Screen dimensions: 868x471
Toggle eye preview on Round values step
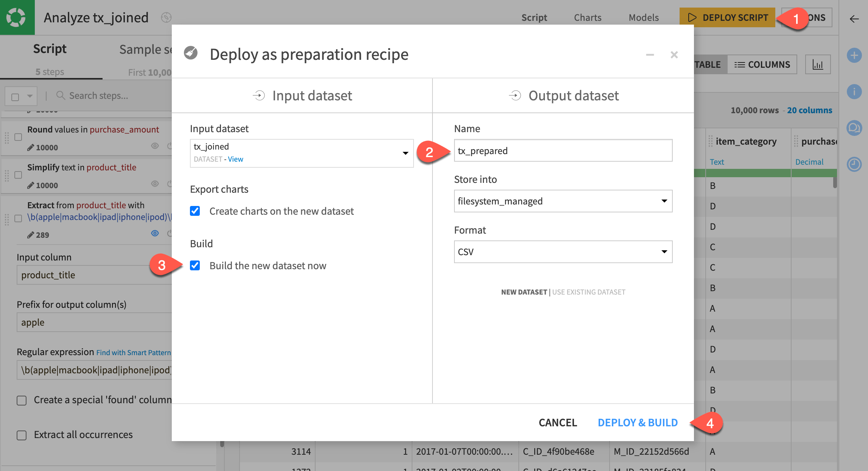click(155, 146)
